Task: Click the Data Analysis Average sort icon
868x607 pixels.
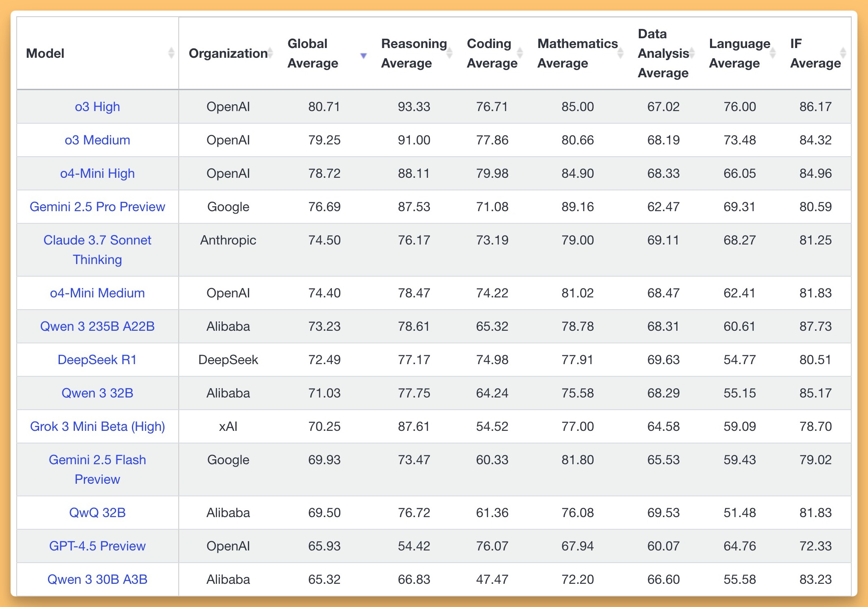Action: click(x=692, y=53)
